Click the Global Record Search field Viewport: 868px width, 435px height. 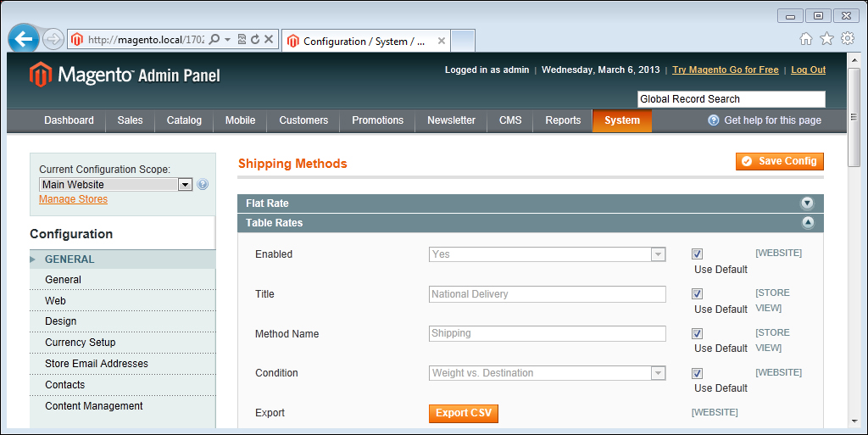point(731,99)
